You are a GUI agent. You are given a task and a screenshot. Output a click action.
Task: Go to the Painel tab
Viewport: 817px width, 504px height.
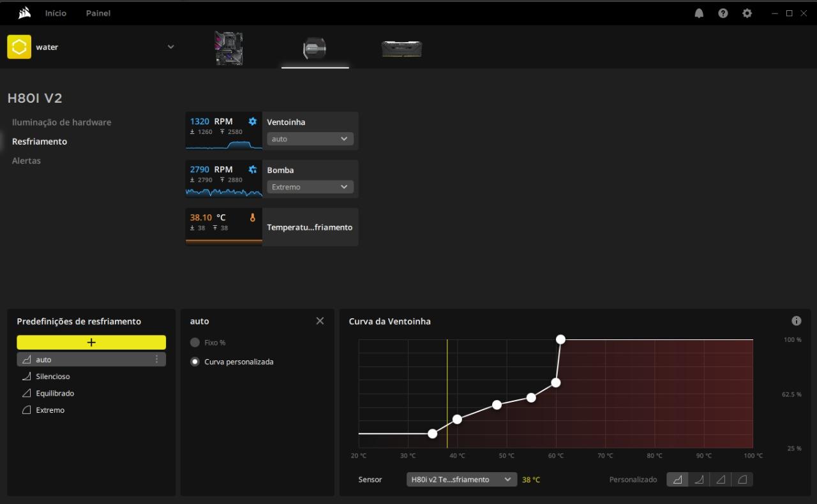98,13
